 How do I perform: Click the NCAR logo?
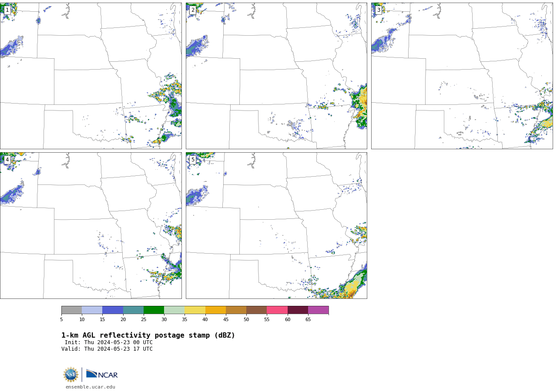tap(102, 375)
